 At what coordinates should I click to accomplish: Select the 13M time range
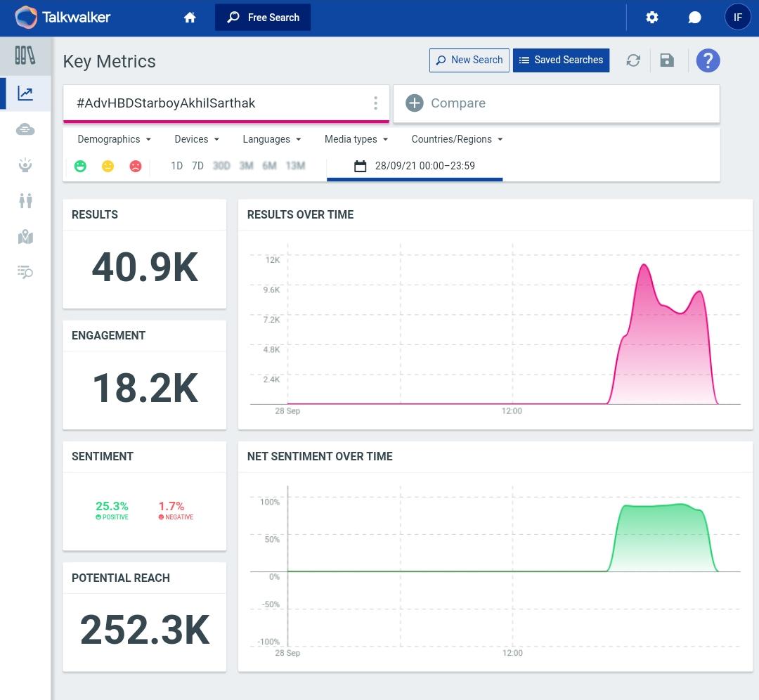point(295,166)
